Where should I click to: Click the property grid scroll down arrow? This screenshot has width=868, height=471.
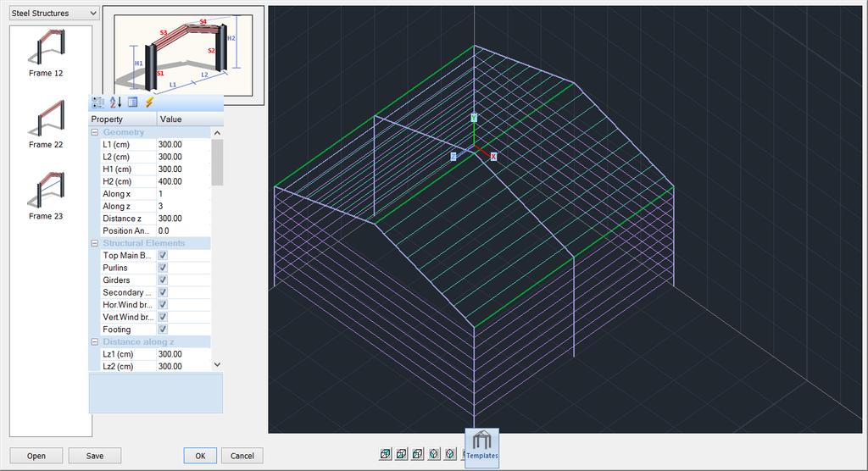(217, 365)
